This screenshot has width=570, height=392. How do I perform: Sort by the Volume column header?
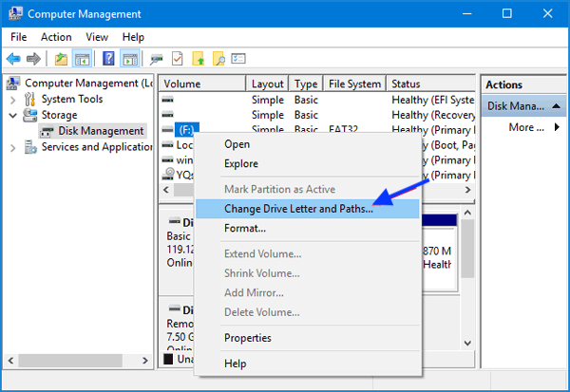point(202,84)
